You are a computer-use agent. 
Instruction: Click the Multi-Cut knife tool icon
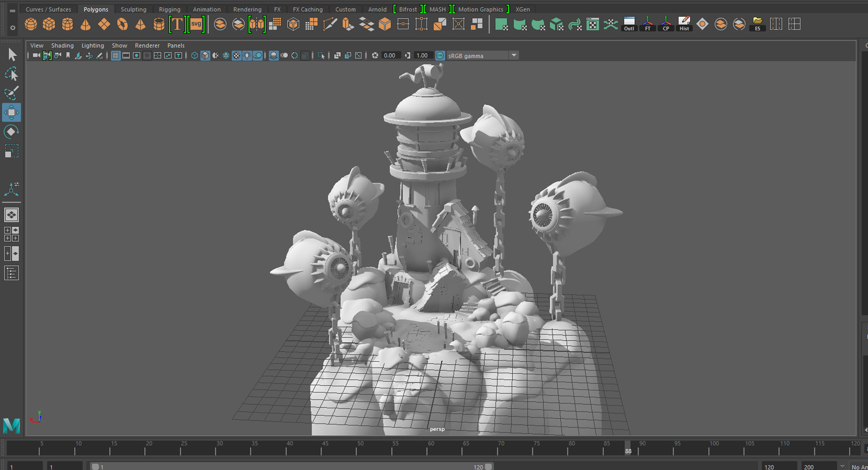(330, 24)
